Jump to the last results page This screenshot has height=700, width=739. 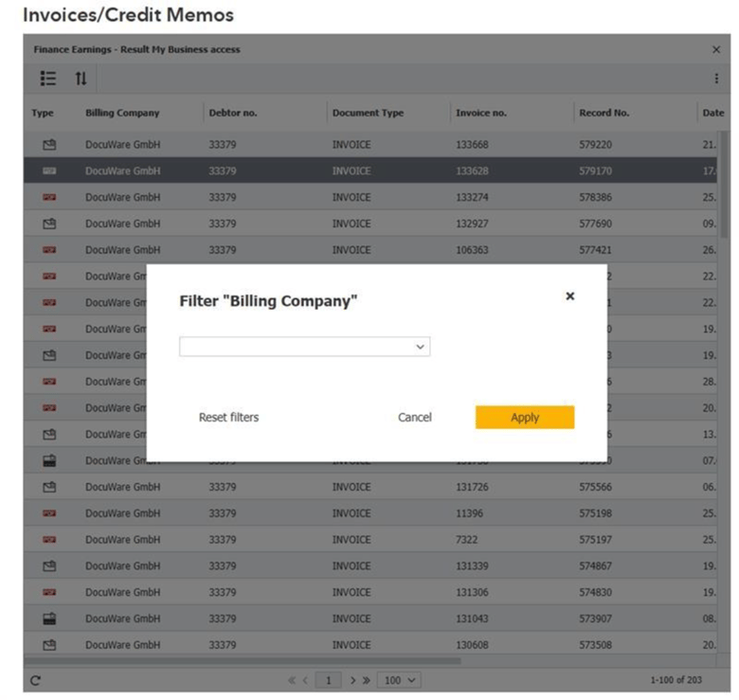tap(367, 680)
